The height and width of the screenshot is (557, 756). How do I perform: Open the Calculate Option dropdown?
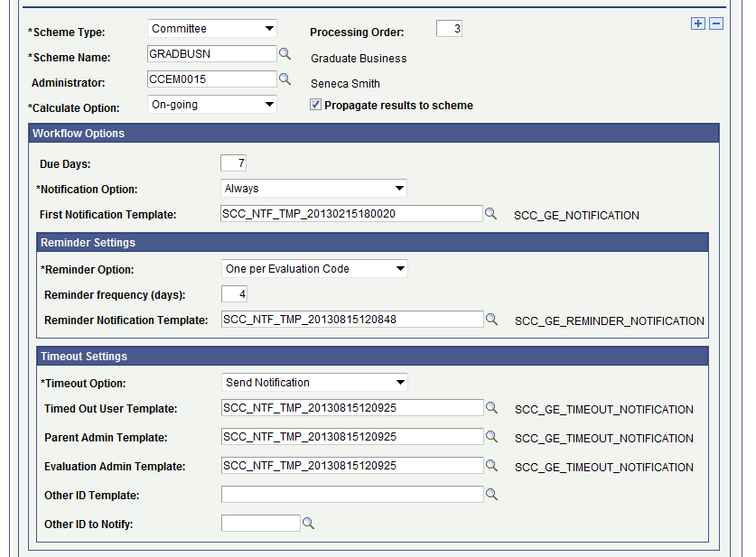tap(211, 105)
